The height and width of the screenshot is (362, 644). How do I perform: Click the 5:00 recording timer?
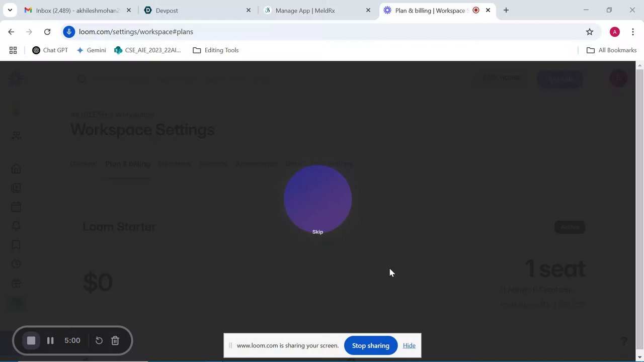[x=72, y=340]
